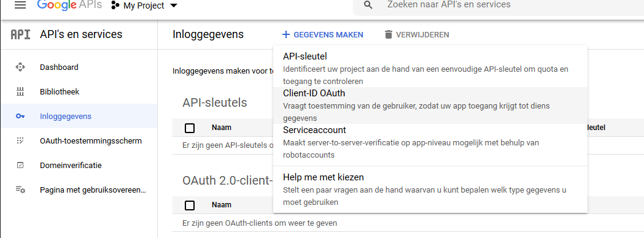Image resolution: width=644 pixels, height=238 pixels.
Task: Click the API's en services heading
Action: [81, 34]
